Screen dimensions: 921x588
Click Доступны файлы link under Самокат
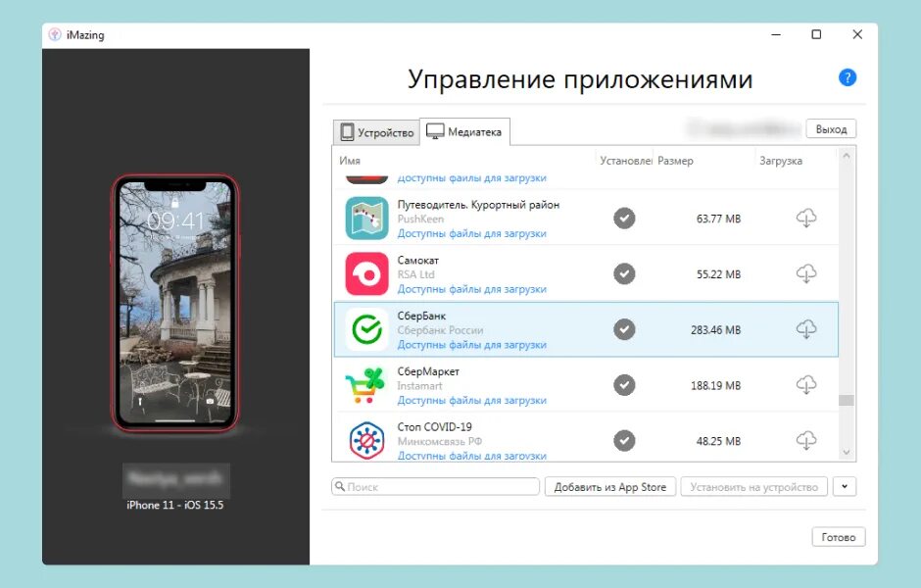click(471, 289)
